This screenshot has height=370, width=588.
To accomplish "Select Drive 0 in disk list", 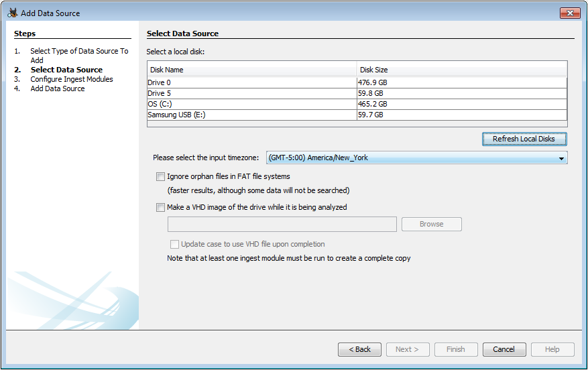I will pos(251,82).
